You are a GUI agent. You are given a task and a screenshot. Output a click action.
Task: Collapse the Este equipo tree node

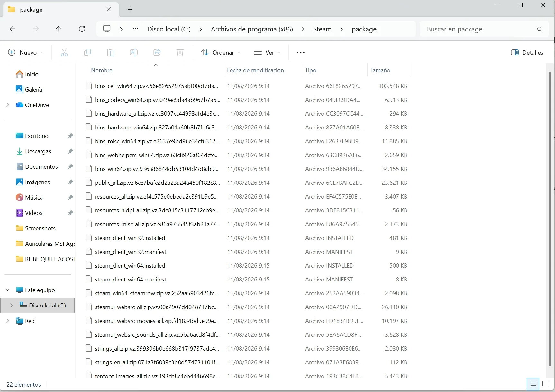tap(8, 290)
